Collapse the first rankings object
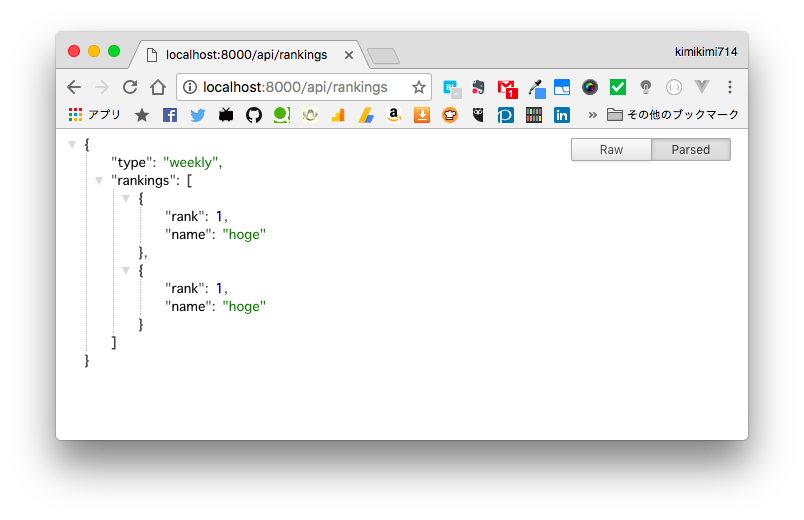This screenshot has height=520, width=804. click(126, 198)
